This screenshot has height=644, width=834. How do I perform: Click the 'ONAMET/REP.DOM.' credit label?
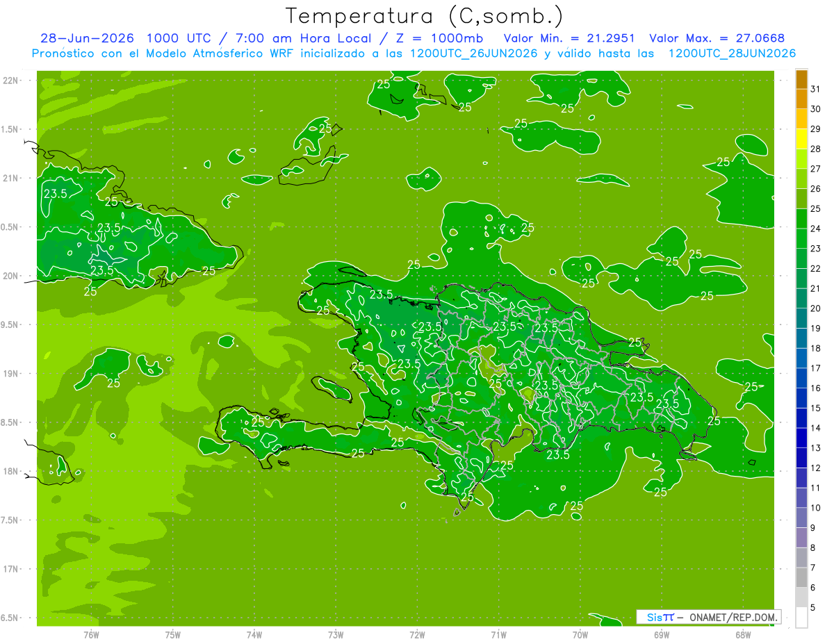click(732, 617)
